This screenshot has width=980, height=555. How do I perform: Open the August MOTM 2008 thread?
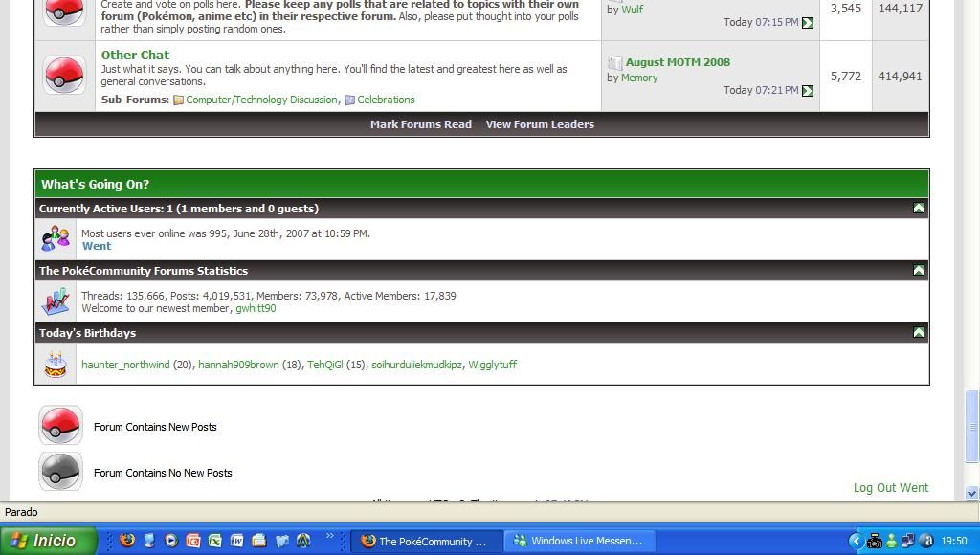coord(678,62)
